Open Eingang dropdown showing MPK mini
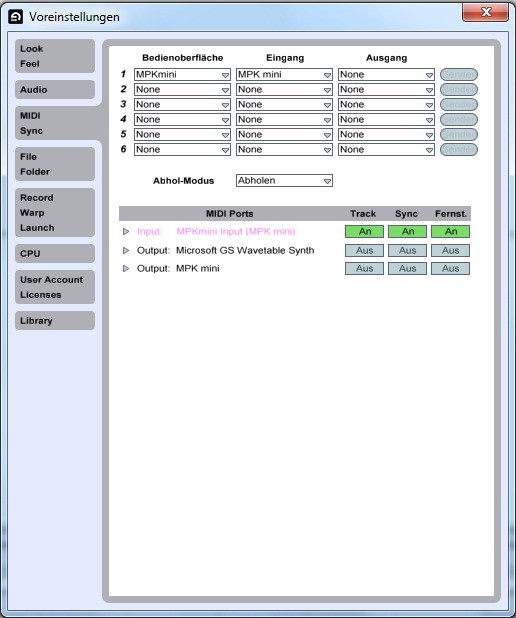 coord(284,74)
